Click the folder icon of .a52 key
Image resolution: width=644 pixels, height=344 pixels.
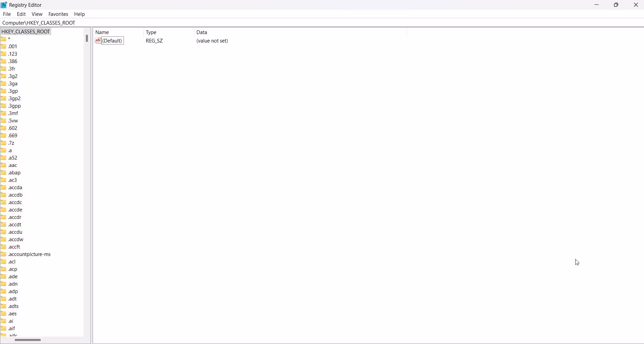coord(4,158)
